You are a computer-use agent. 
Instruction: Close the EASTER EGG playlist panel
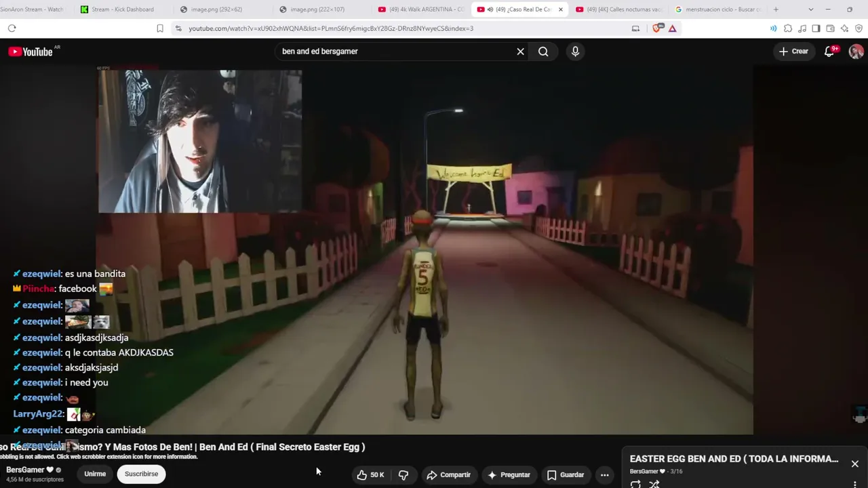pyautogui.click(x=855, y=464)
